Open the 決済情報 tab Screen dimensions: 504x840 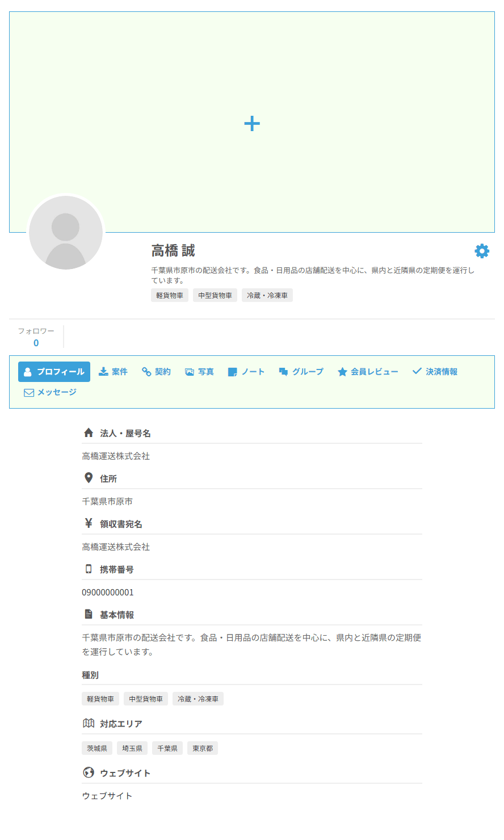(x=435, y=372)
